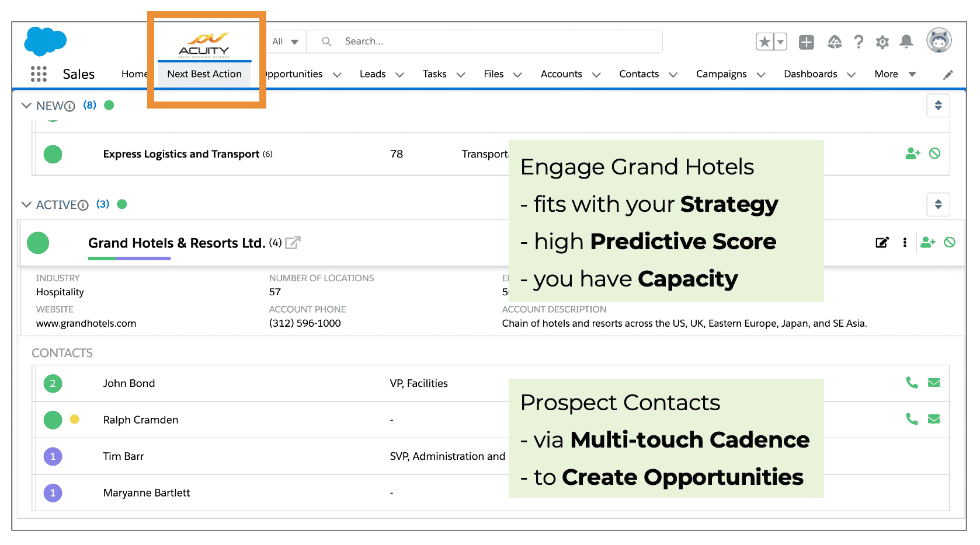The width and height of the screenshot is (980, 545).
Task: Open the more options menu for Grand Hotels
Action: (x=905, y=242)
